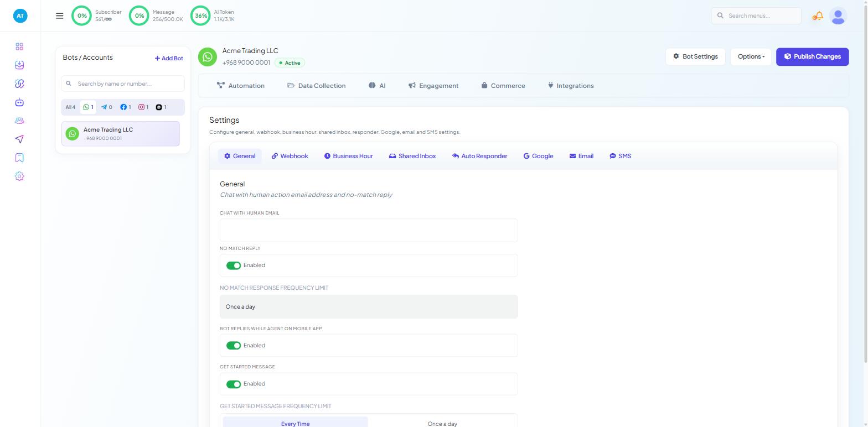Click the AT workspace avatar
Screen dimensions: 868x427
click(x=20, y=15)
